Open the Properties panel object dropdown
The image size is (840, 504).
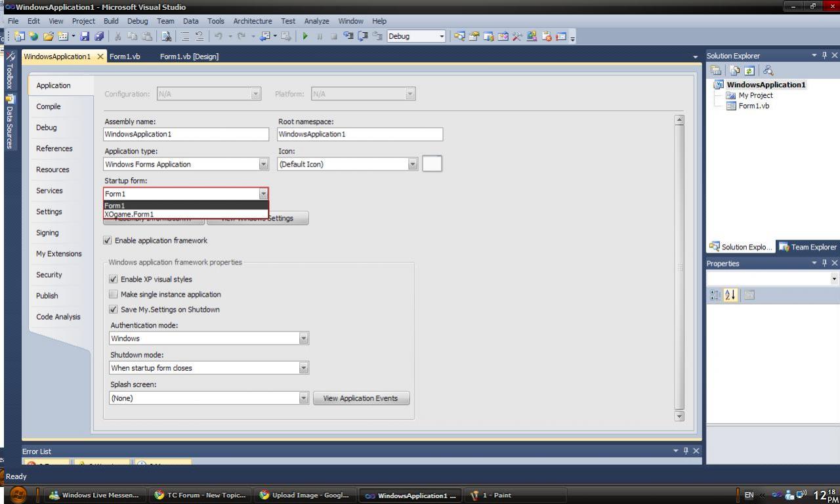(x=834, y=279)
